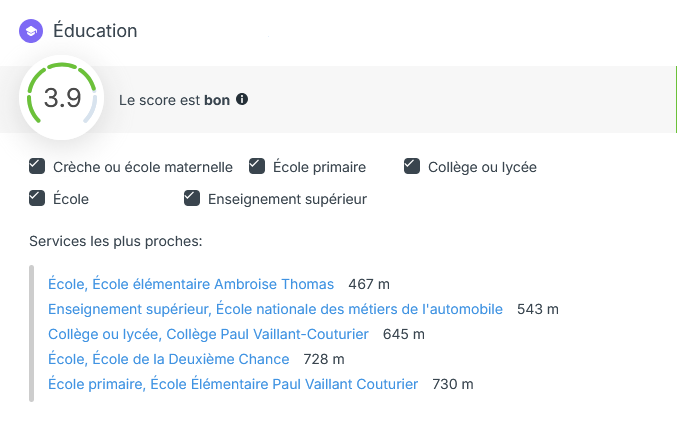Open École Élémentaire Paul Vaillant Couturier link

click(x=233, y=384)
